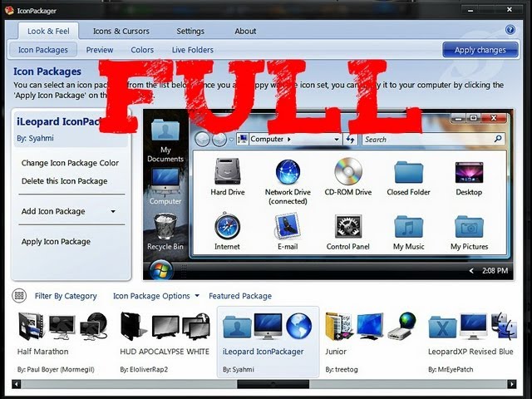Click the Hard Drive icon
The height and width of the screenshot is (399, 532).
[x=227, y=171]
